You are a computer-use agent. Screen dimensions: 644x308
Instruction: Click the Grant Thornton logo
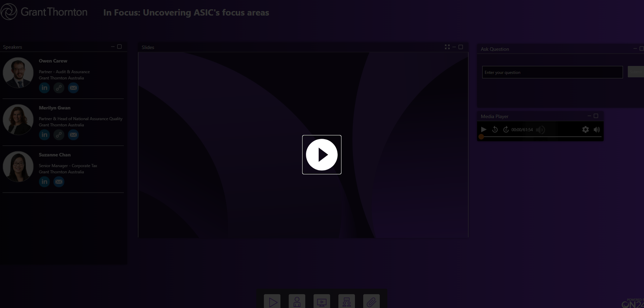tap(44, 12)
